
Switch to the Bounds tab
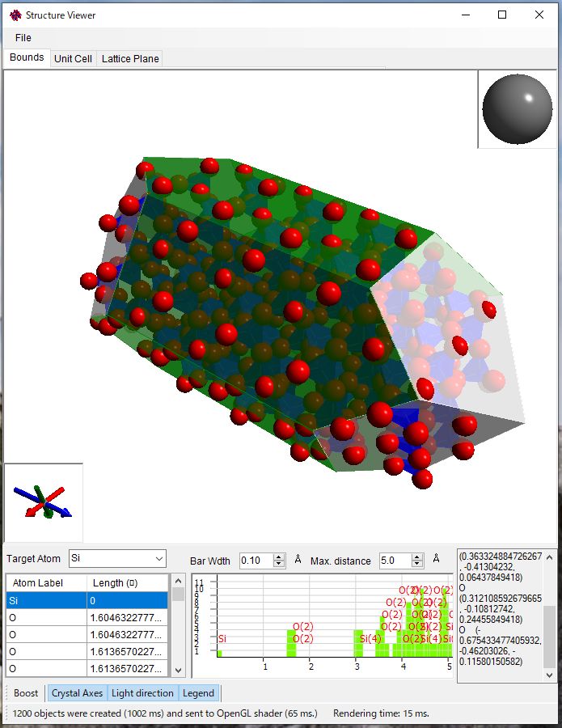(27, 57)
